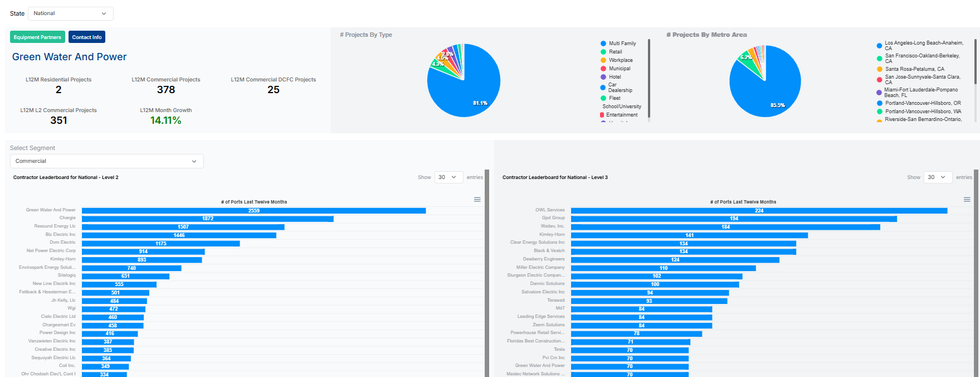Image resolution: width=980 pixels, height=377 pixels.
Task: Click the Car Dealership legend dot
Action: (603, 88)
